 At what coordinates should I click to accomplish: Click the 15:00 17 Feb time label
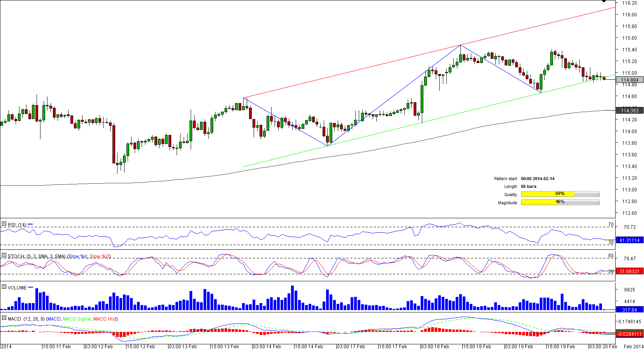393,347
